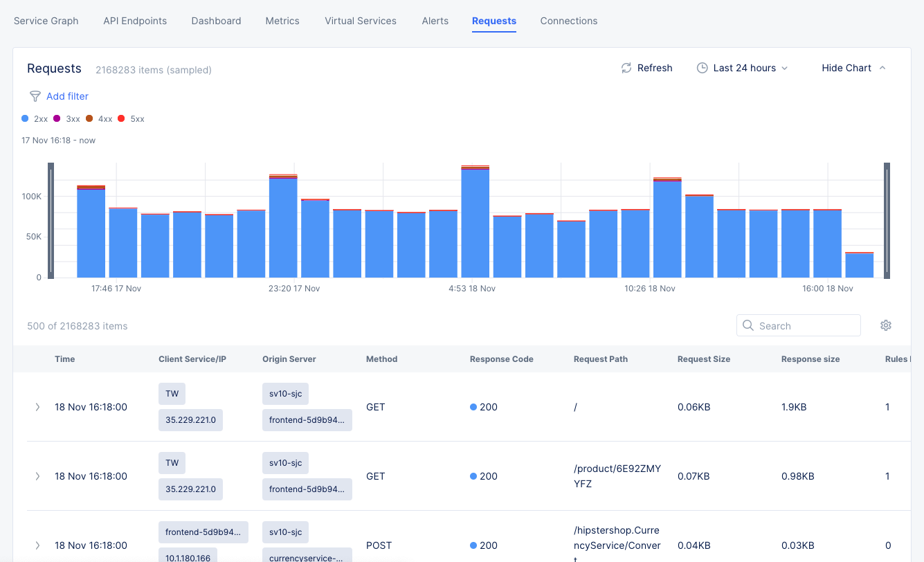Image resolution: width=924 pixels, height=562 pixels.
Task: Switch to the Service Graph tab
Action: click(46, 21)
